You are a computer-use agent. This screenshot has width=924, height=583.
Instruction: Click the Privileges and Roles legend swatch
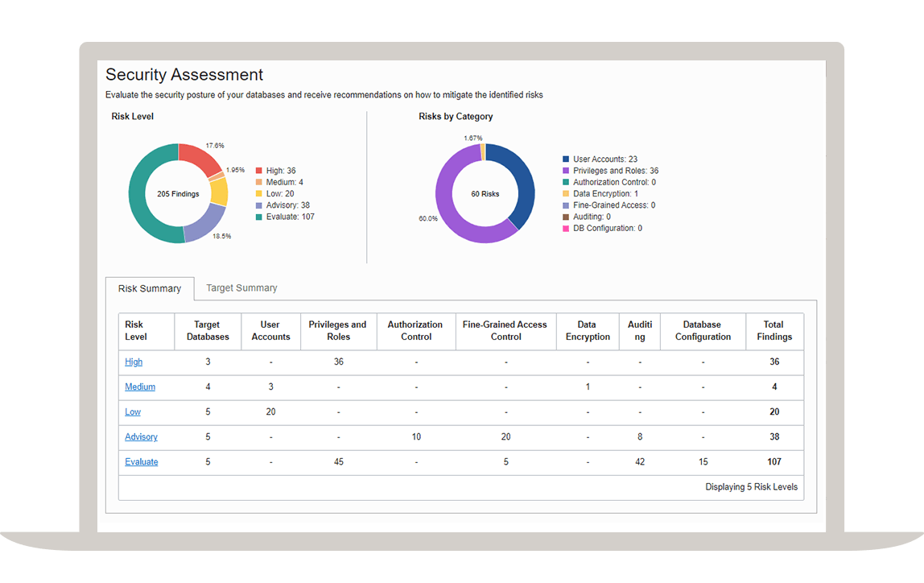click(x=566, y=171)
